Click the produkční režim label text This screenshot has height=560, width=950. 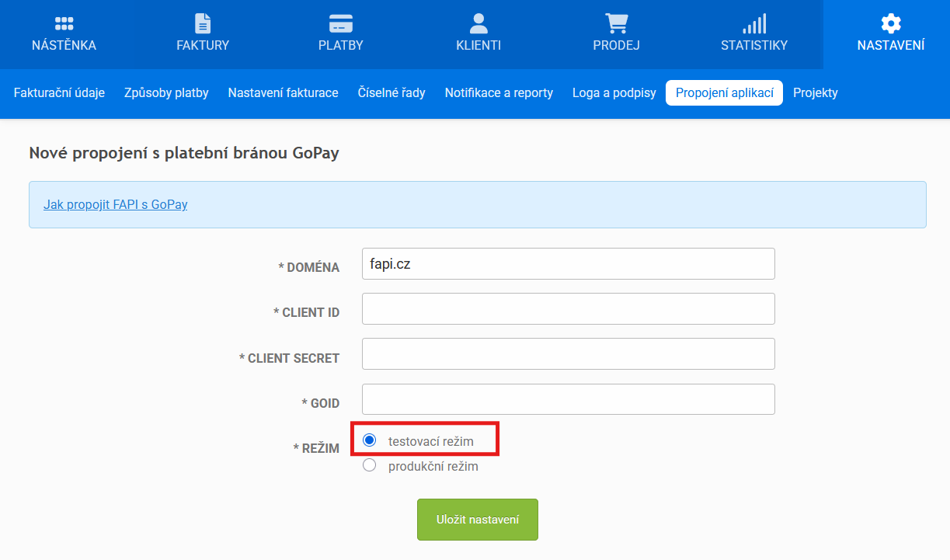coord(433,467)
